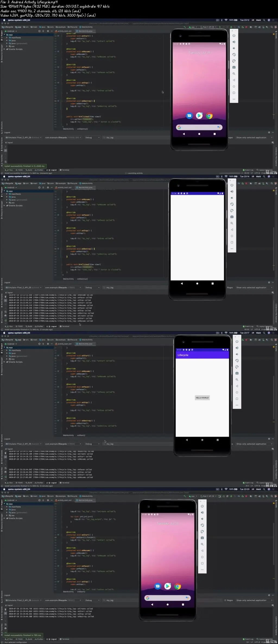Click 'onDestroy called' log line in 23:20 frame
The height and width of the screenshot is (644, 278).
tap(51, 617)
